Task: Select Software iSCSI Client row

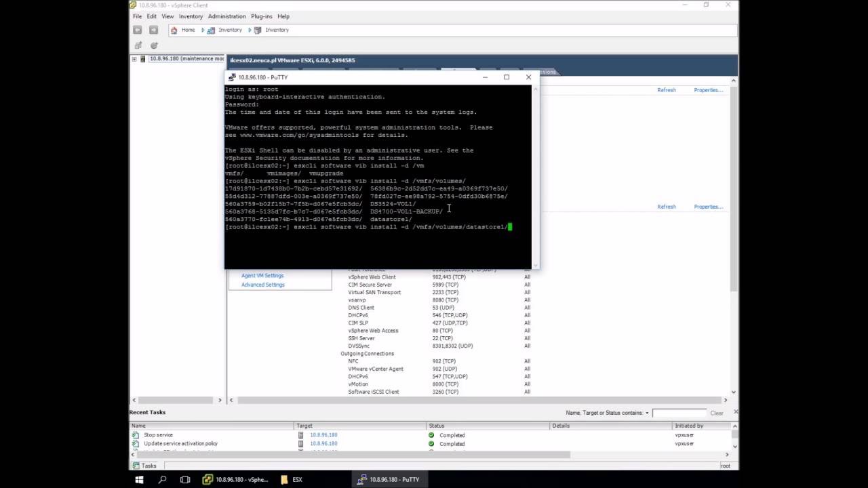Action: (x=441, y=392)
